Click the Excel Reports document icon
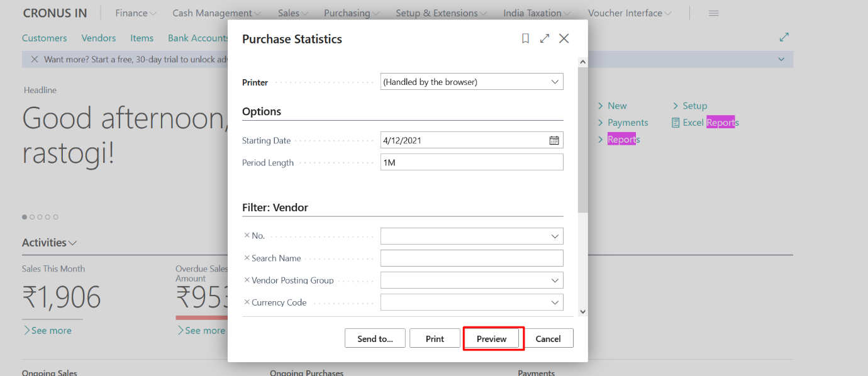868x376 pixels. [x=676, y=122]
